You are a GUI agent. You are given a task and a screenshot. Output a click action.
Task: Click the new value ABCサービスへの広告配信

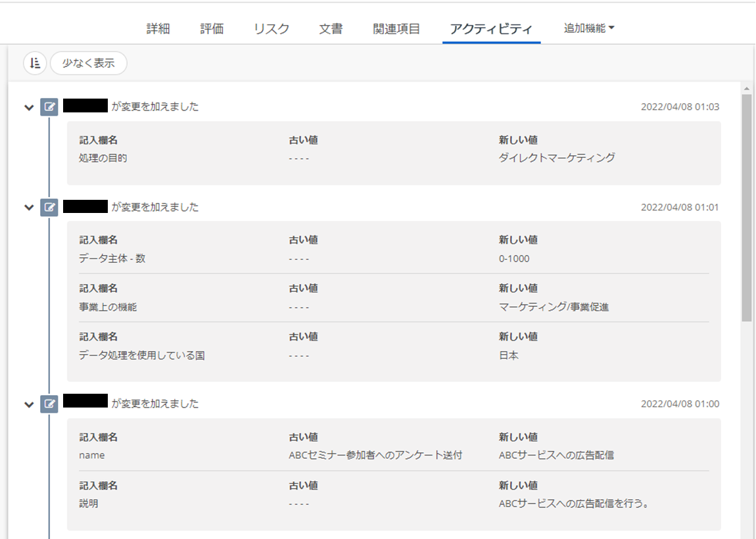point(556,455)
